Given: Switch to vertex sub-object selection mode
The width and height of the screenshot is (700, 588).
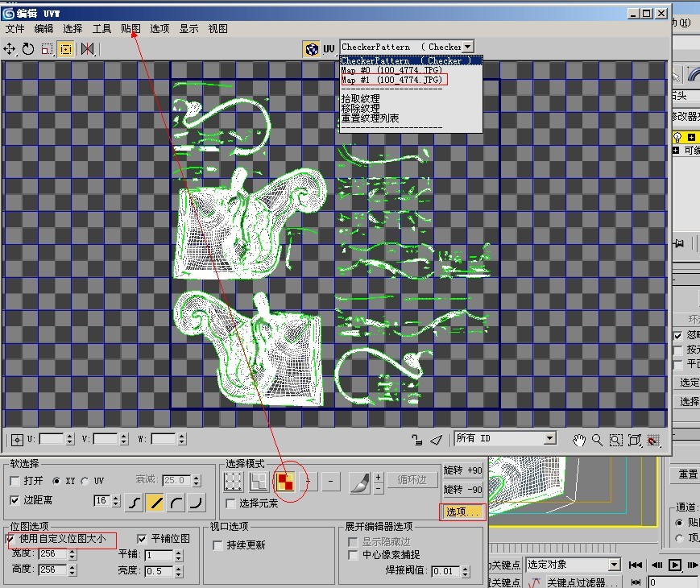Looking at the screenshot, I should coord(233,482).
